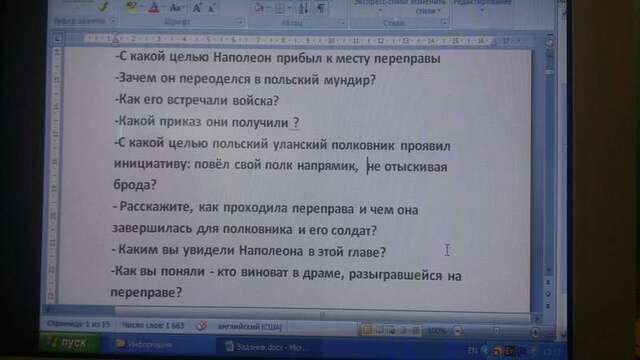
Task: Click the font color red A icon
Action: click(154, 7)
